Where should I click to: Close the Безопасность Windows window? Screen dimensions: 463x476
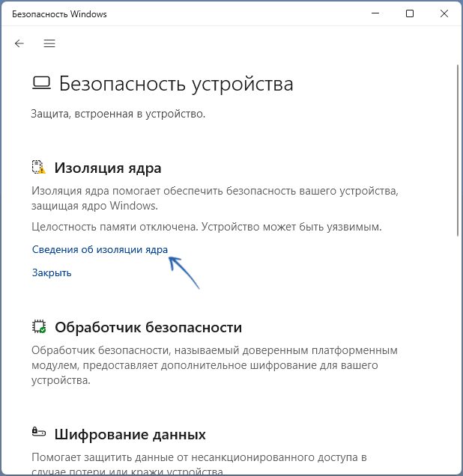[444, 13]
